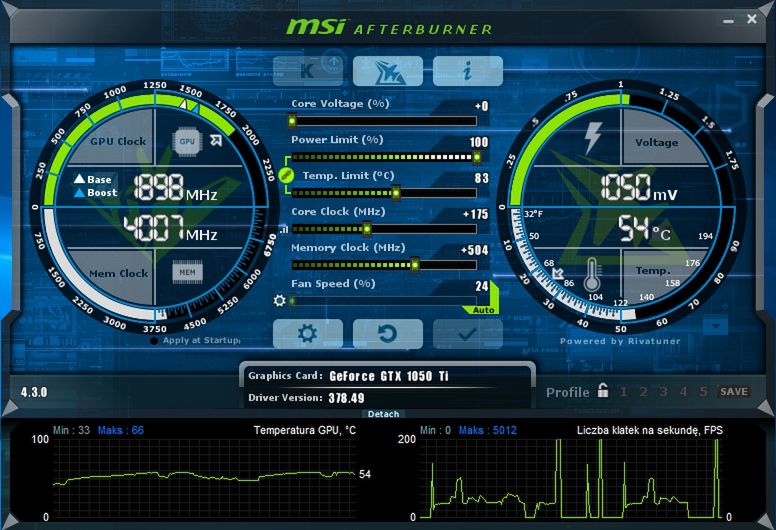Open the information i button
Image resolution: width=776 pixels, height=530 pixels.
[x=468, y=71]
